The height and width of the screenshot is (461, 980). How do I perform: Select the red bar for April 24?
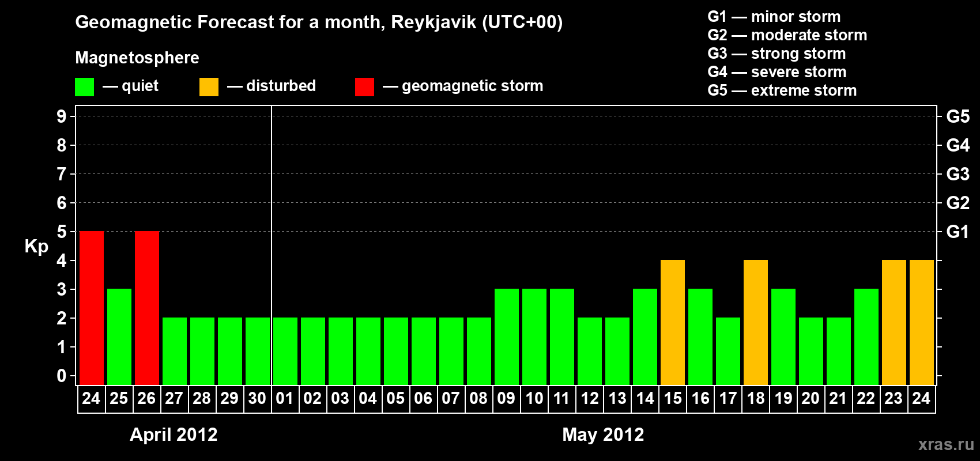click(x=92, y=308)
